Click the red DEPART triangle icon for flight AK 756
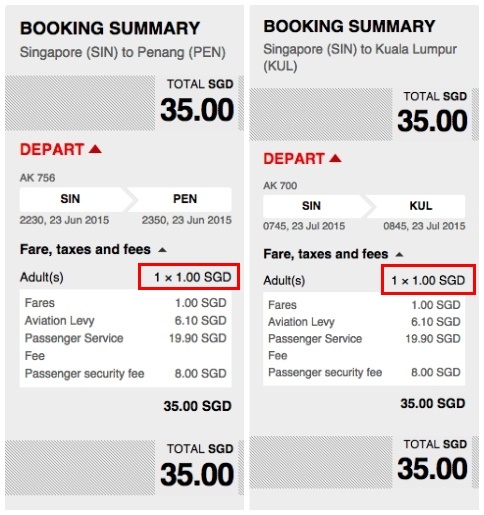484x515 pixels. pyautogui.click(x=95, y=149)
